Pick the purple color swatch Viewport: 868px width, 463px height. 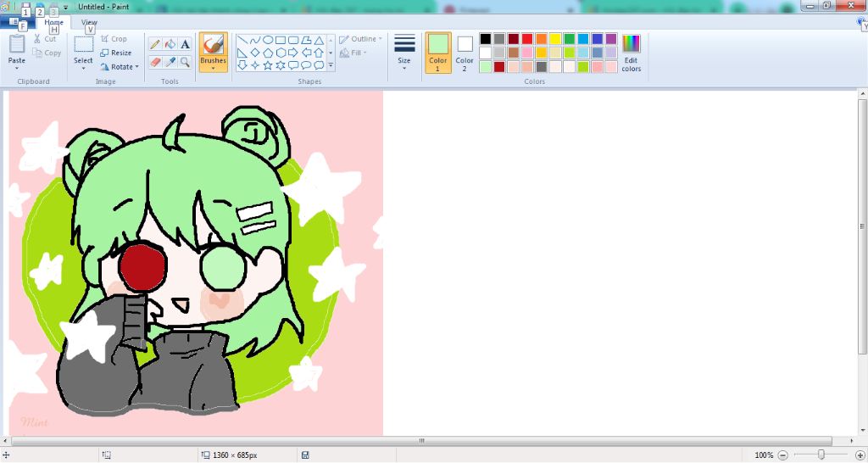(611, 39)
